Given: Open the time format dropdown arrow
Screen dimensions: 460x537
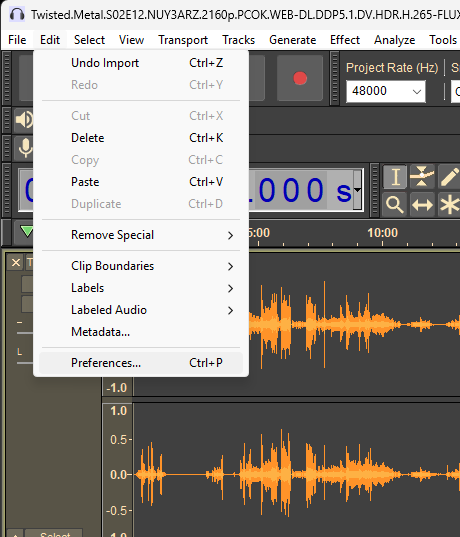Looking at the screenshot, I should tap(357, 190).
